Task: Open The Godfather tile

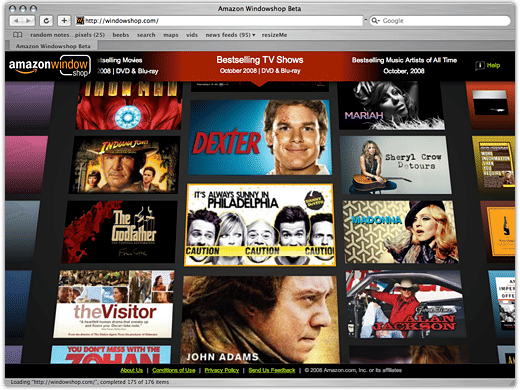Action: [x=119, y=232]
